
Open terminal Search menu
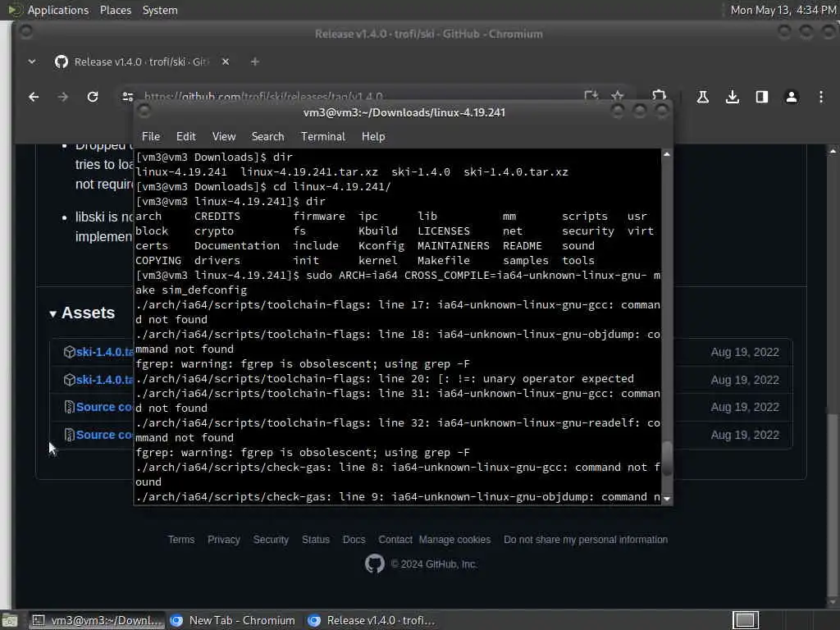268,137
